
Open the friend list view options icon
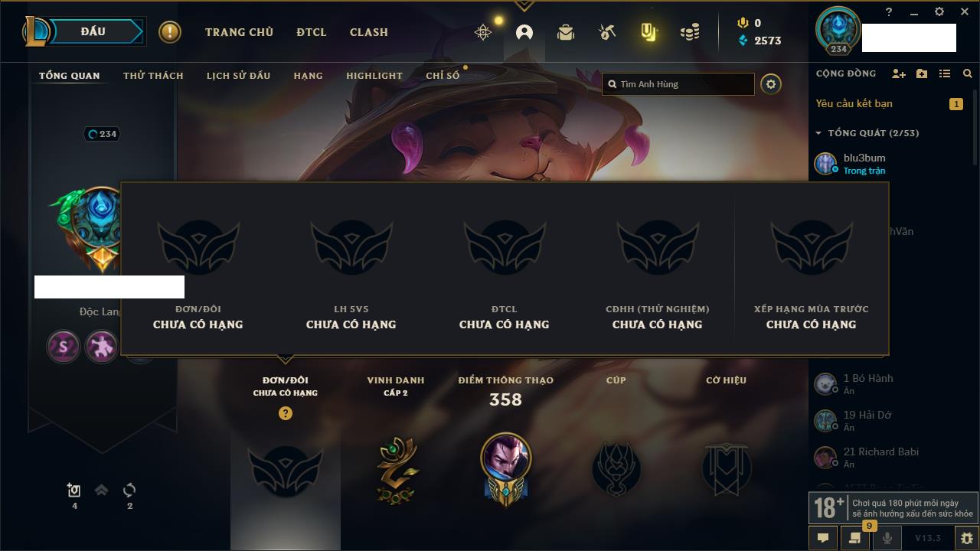click(945, 73)
